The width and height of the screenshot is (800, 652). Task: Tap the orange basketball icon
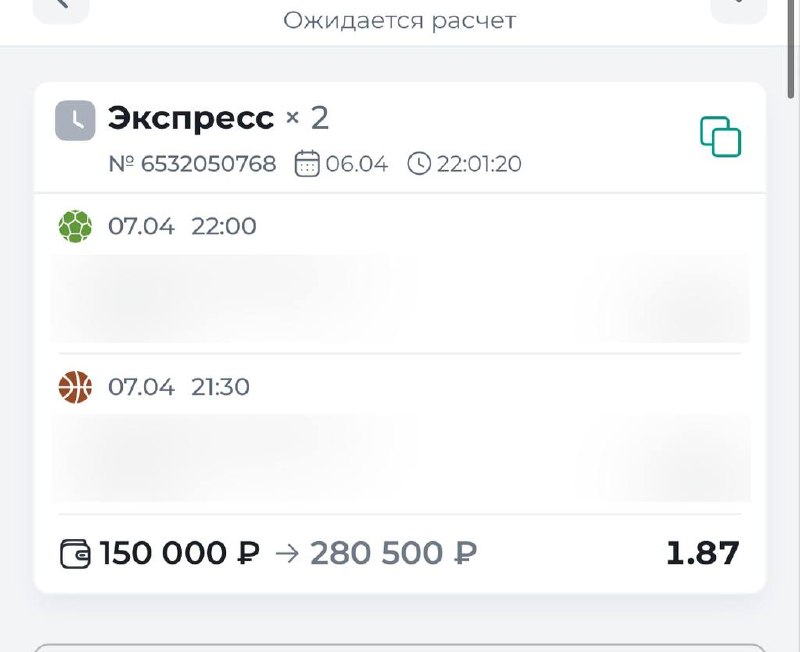(75, 386)
